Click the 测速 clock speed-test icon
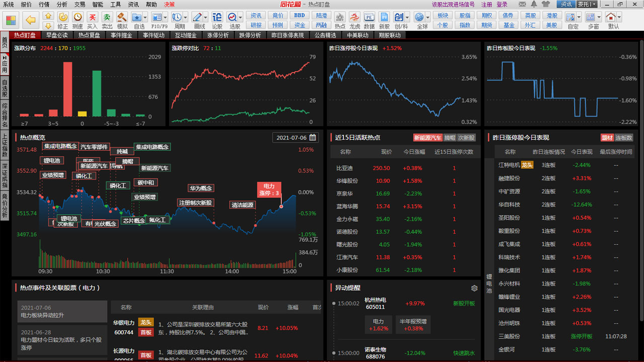This screenshot has width=644, height=362. click(77, 20)
